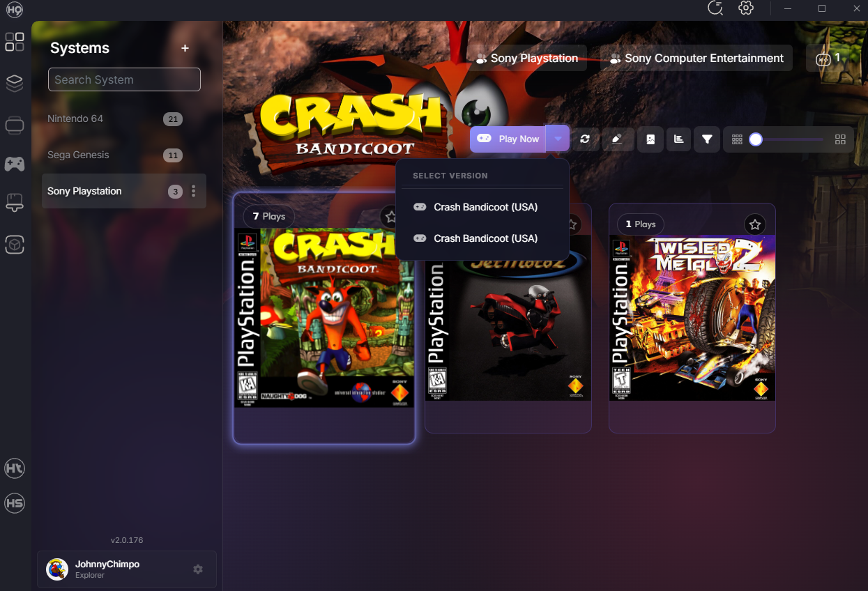Select the Twisted Metal 2 cover thumbnail
This screenshot has height=591, width=868.
point(692,318)
